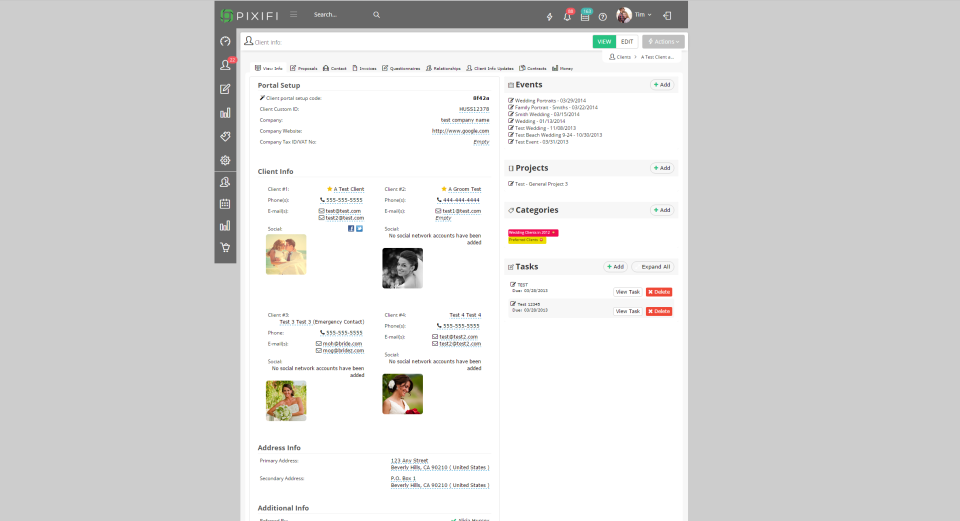Switch to EDIT mode
The height and width of the screenshot is (521, 960).
(627, 42)
